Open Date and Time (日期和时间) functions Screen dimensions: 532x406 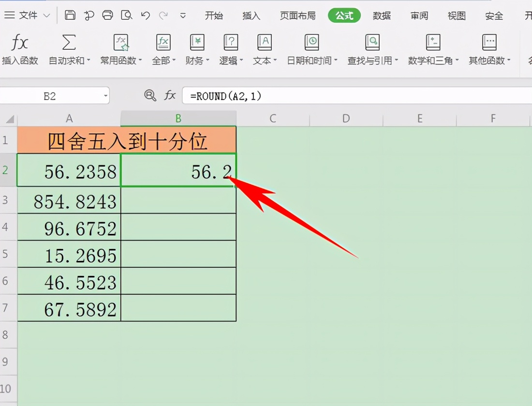pyautogui.click(x=312, y=43)
